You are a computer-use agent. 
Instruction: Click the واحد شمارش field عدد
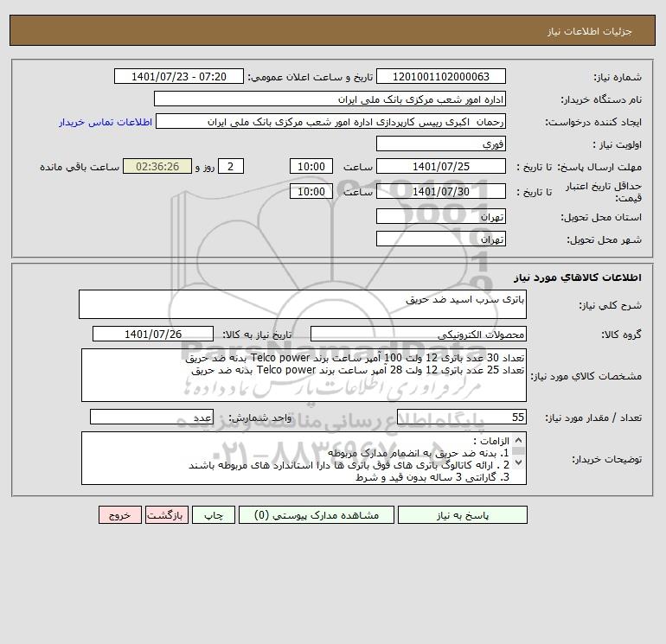click(x=151, y=417)
